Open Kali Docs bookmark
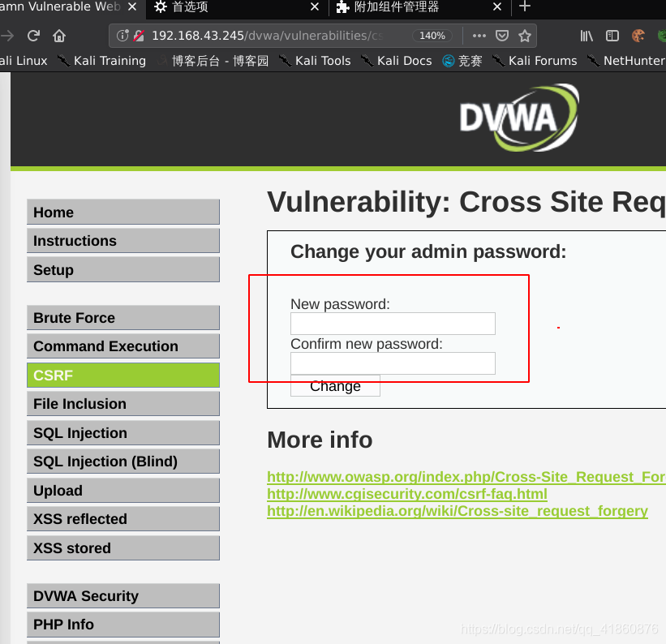 click(x=397, y=61)
